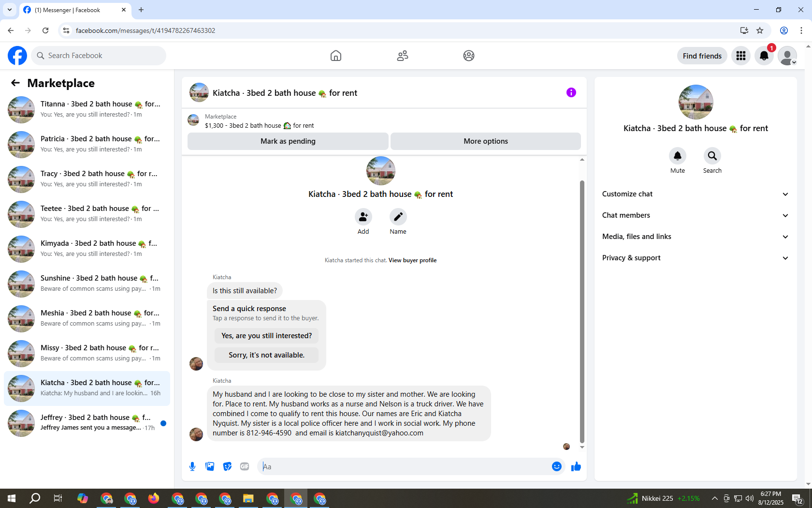Open Windows Start menu

pos(12,498)
